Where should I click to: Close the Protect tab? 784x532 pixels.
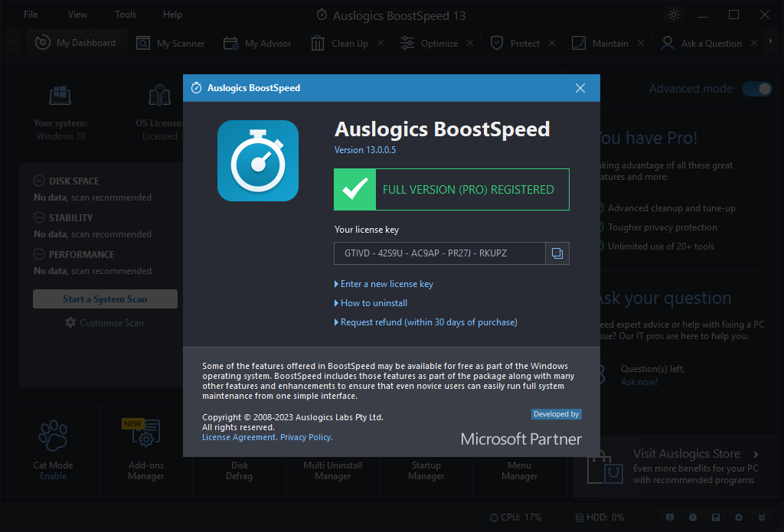pyautogui.click(x=552, y=44)
